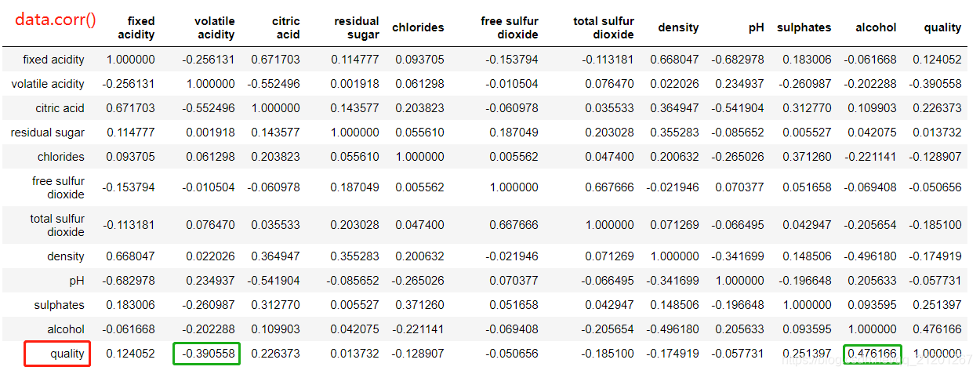The image size is (980, 374).
Task: Click the 'free sulfur dioxide' row label
Action: 58,187
